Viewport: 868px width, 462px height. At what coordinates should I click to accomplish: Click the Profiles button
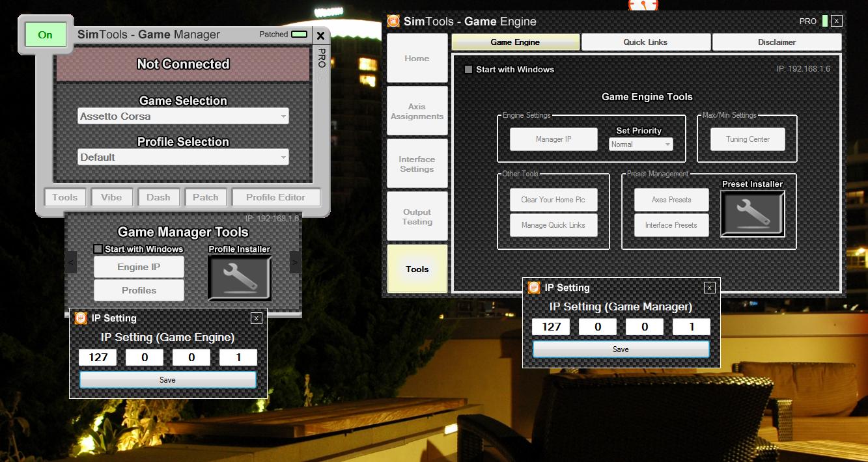tap(139, 290)
